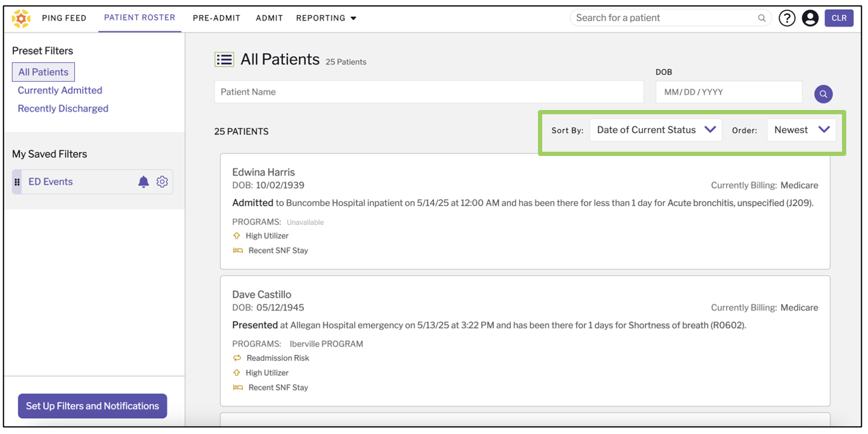Open ED Events filter settings gear
The width and height of the screenshot is (868, 434).
point(162,181)
